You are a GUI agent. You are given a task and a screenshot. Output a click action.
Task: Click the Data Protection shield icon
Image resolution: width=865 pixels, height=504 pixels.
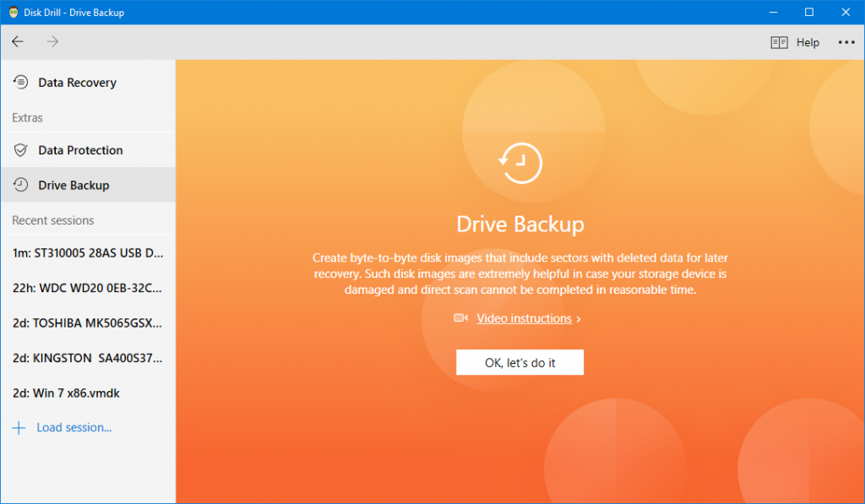(20, 149)
